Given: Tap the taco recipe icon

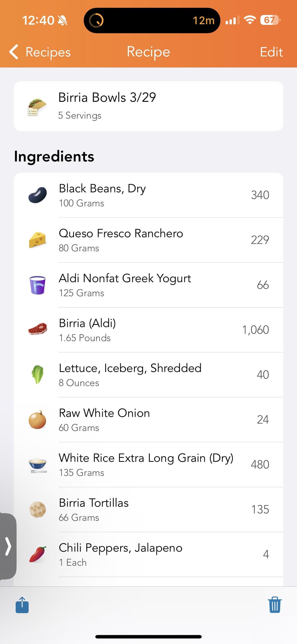Looking at the screenshot, I should point(37,107).
